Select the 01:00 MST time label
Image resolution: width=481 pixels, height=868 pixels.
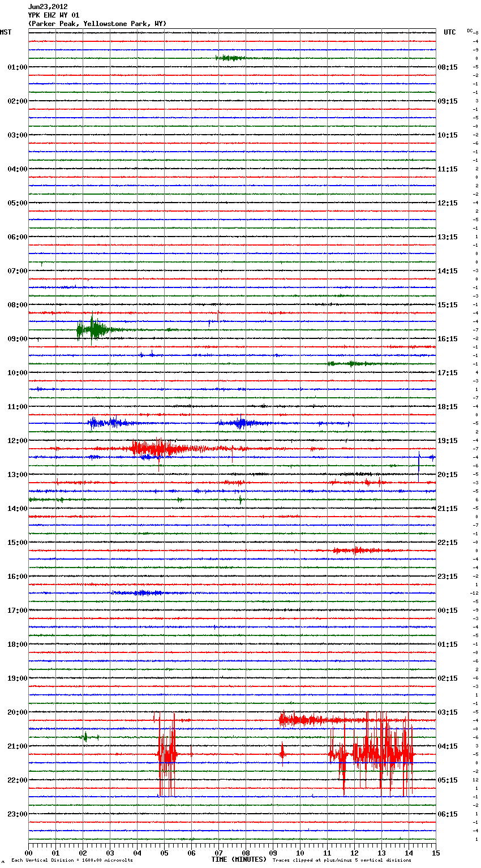click(18, 67)
